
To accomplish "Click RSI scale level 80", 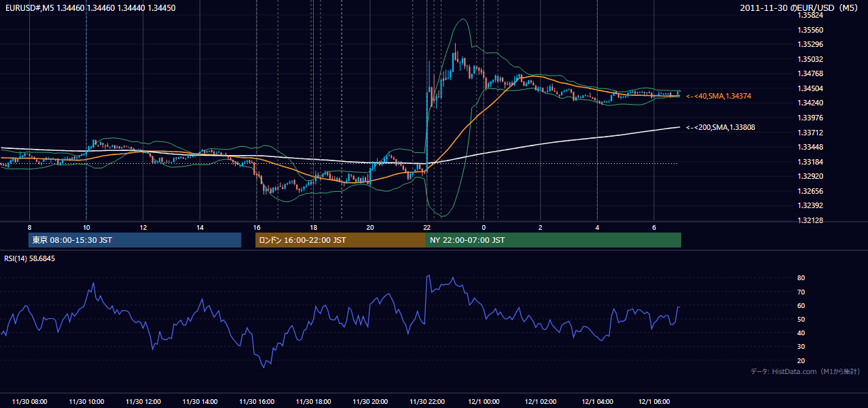I will [801, 278].
